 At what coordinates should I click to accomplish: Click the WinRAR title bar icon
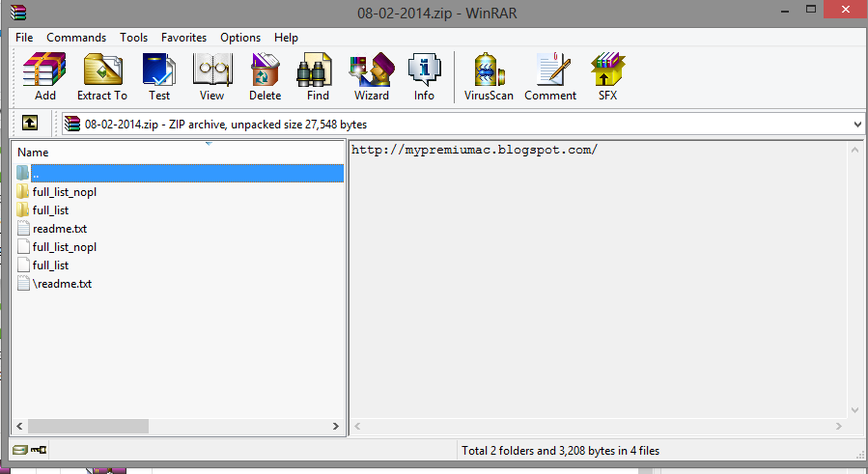click(x=17, y=13)
